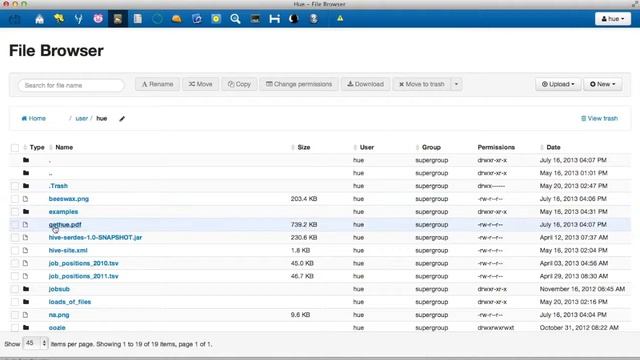Click the Rename button
The width and height of the screenshot is (640, 360).
(x=157, y=84)
